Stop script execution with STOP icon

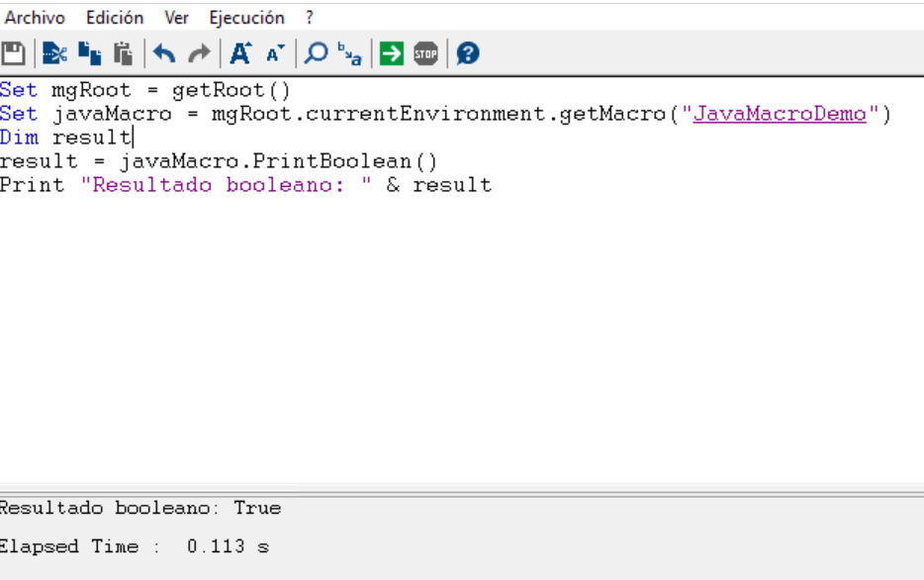[426, 53]
